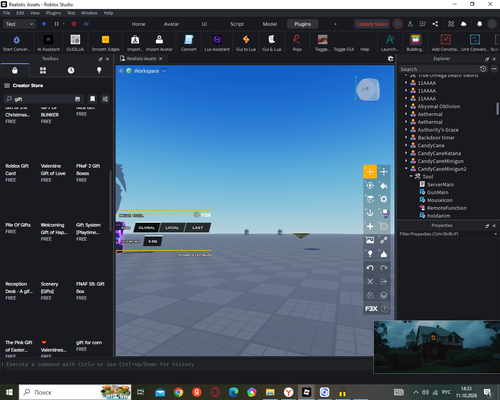Click the F3X export selection icon
This screenshot has height=400, width=500.
pyautogui.click(x=384, y=281)
